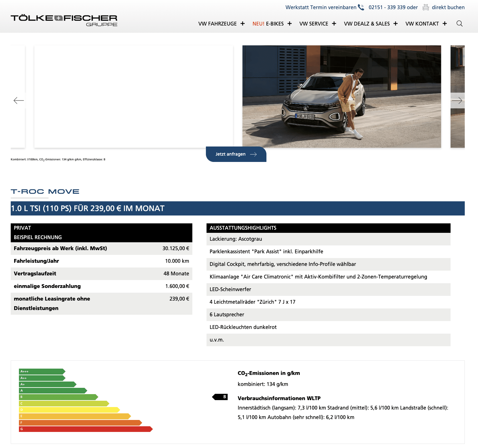Click the red G efficiency bar
Screen dimensions: 478x448
(86, 429)
